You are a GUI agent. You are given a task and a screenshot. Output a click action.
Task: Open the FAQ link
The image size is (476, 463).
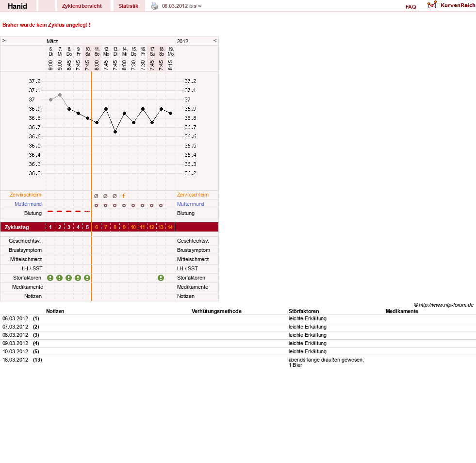[410, 7]
